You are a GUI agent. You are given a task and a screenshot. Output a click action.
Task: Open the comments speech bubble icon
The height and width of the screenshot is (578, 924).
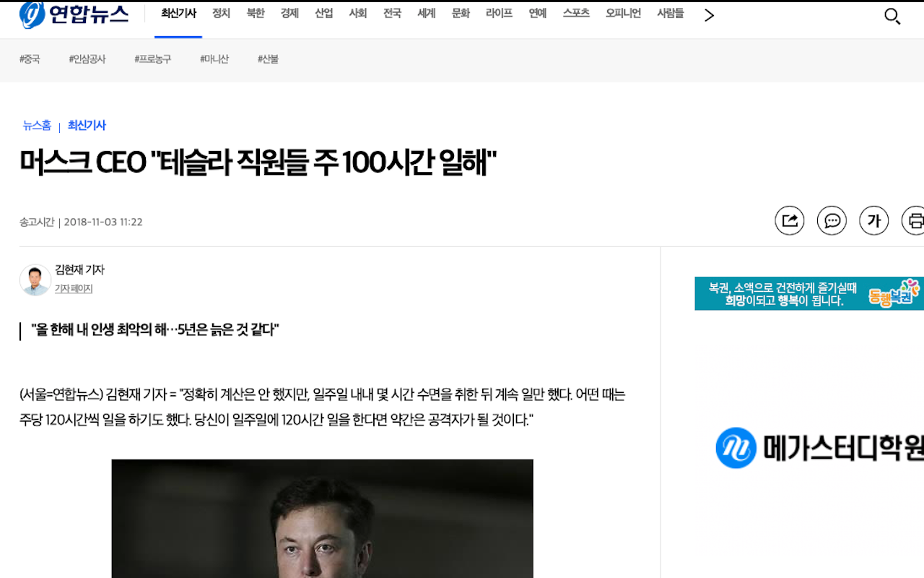pos(832,220)
